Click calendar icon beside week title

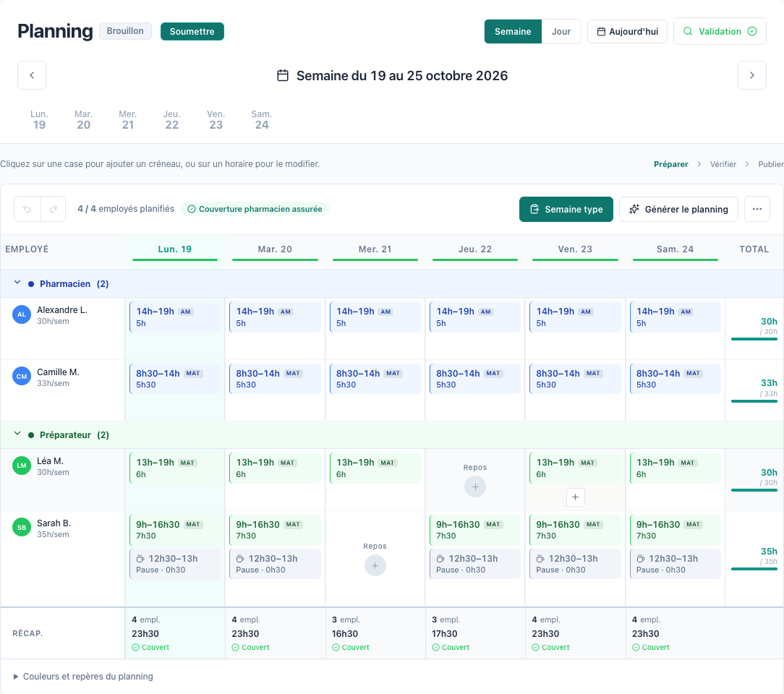283,75
